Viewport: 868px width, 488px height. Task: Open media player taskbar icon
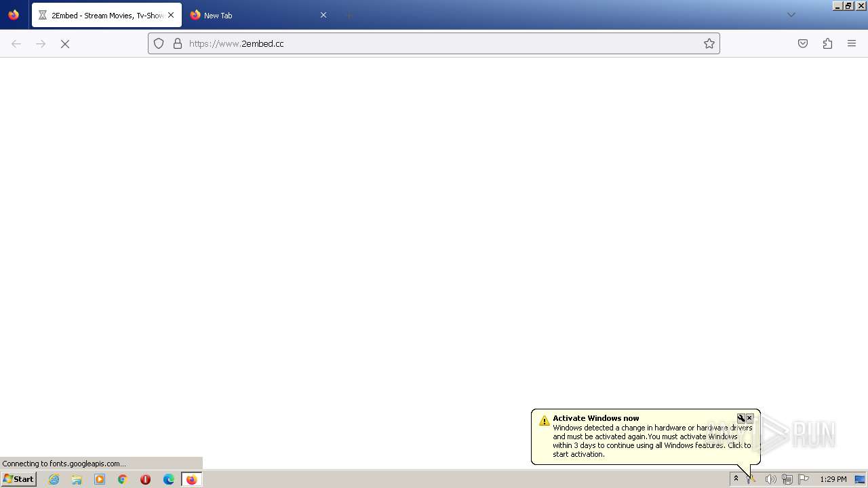[100, 479]
